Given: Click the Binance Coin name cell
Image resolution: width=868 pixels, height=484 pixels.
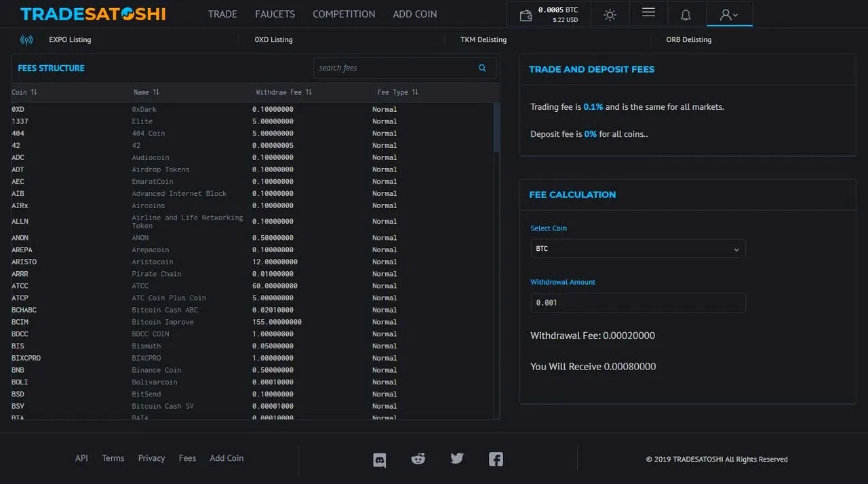Looking at the screenshot, I should [x=157, y=370].
